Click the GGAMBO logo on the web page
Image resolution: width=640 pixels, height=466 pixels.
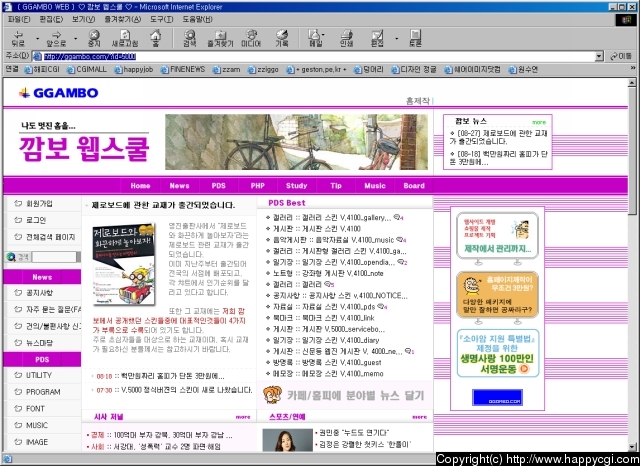click(59, 93)
